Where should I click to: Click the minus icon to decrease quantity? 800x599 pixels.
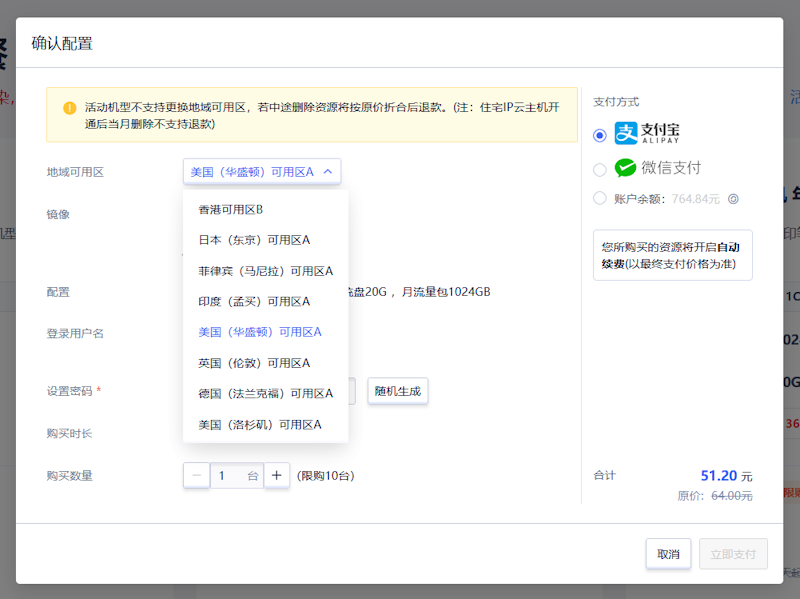click(196, 475)
